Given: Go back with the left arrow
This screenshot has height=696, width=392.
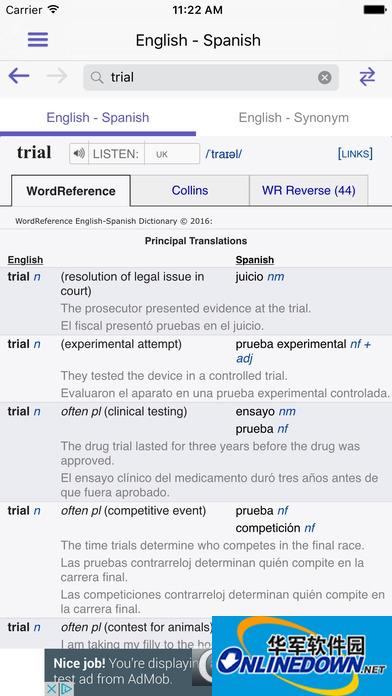Looking at the screenshot, I should click(19, 77).
